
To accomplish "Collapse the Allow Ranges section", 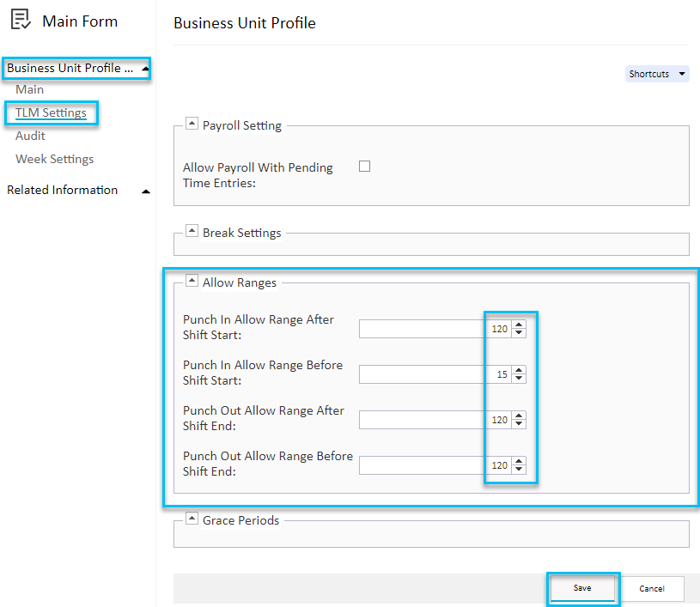I will (192, 280).
